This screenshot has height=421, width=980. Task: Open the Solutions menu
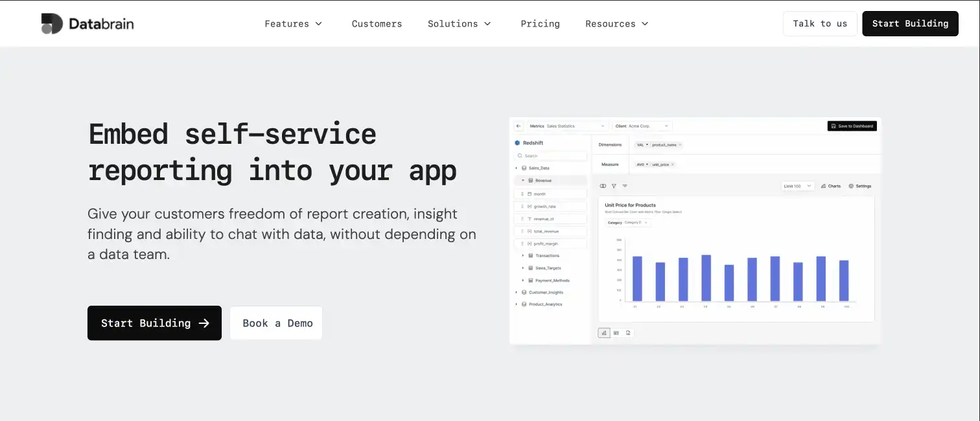click(460, 24)
